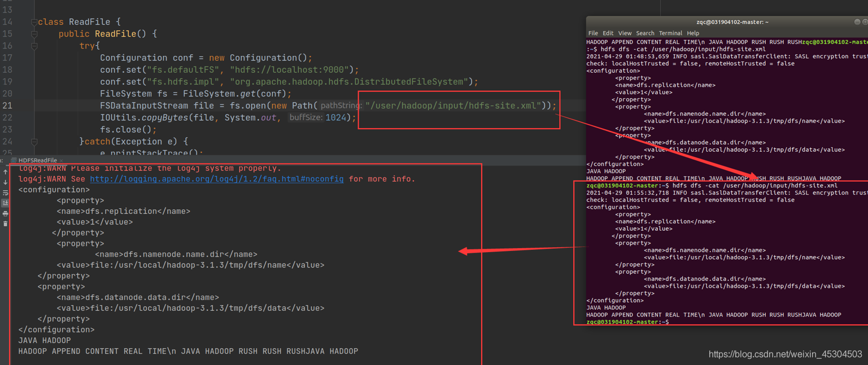This screenshot has width=868, height=365.
Task: Click 'new Configuration()' on line 17
Action: pos(258,58)
